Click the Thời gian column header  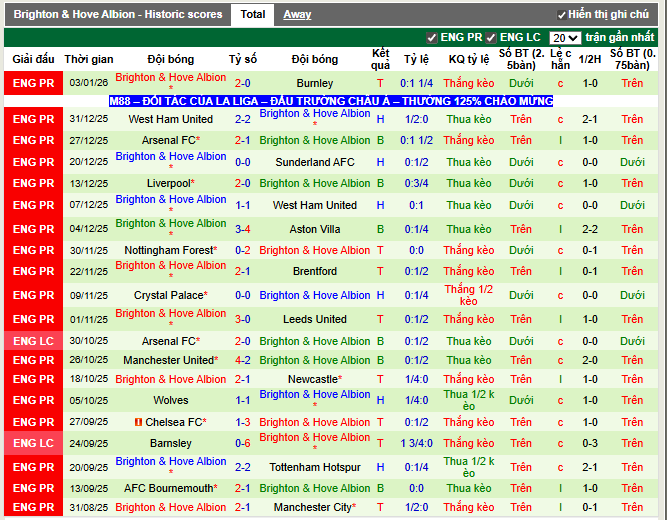[x=89, y=59]
